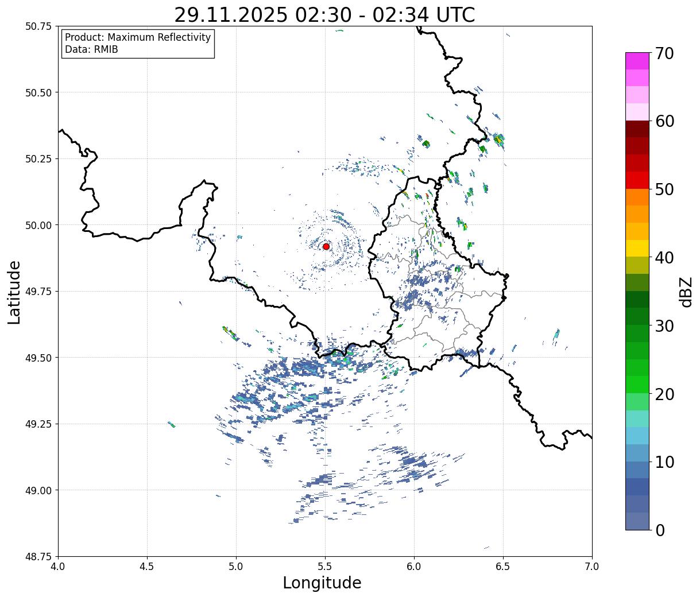Click longitude tick label 7.0
Image resolution: width=700 pixels, height=597 pixels.
592,566
